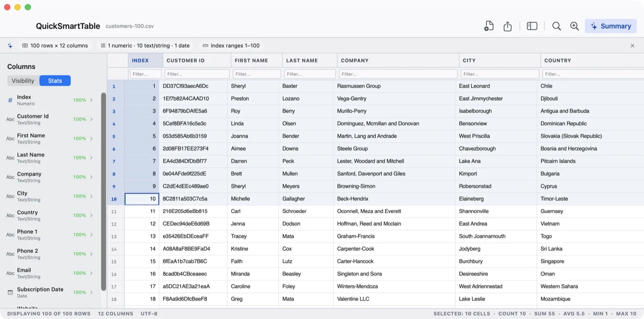Expand the Email stats chevron
Viewport: 644px width, 319px height.
point(91,273)
